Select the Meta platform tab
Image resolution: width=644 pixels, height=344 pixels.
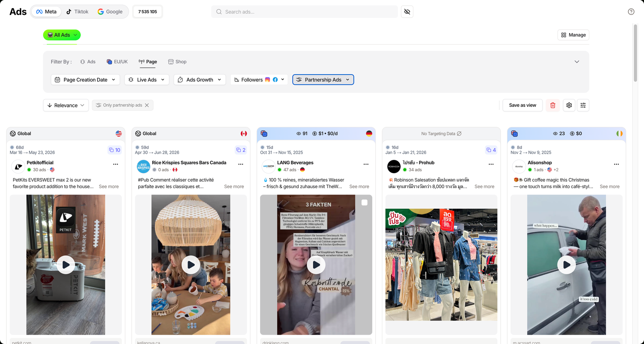[x=46, y=12]
